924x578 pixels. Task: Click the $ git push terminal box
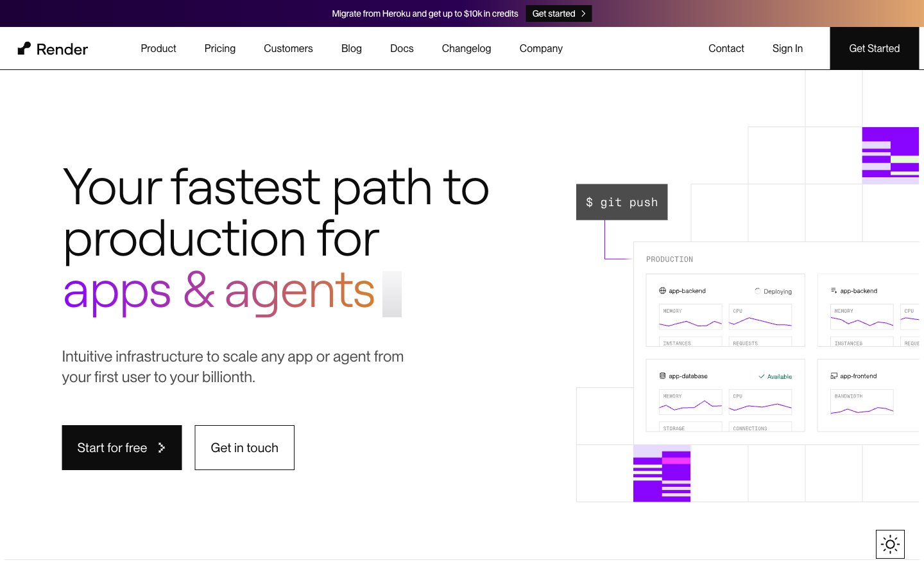[622, 202]
